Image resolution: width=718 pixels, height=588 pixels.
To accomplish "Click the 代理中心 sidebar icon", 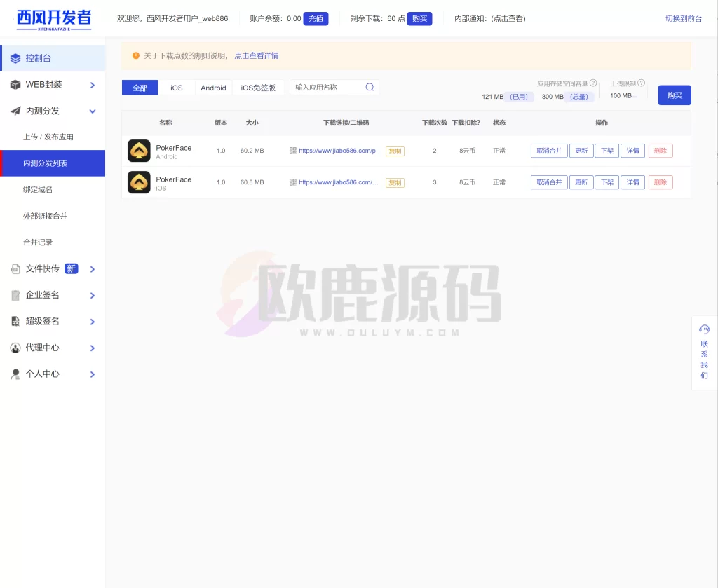I will click(x=15, y=348).
